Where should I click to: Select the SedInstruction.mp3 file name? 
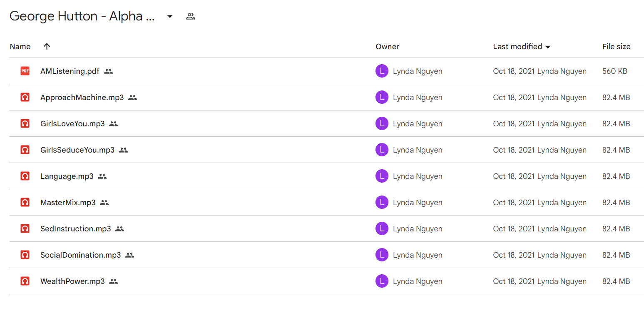(76, 229)
